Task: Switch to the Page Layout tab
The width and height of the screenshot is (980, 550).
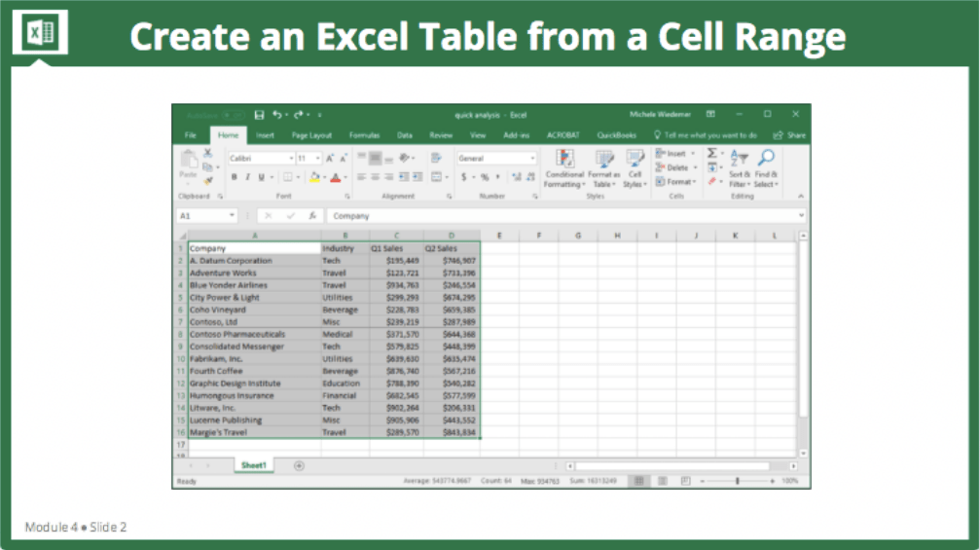Action: tap(311, 135)
